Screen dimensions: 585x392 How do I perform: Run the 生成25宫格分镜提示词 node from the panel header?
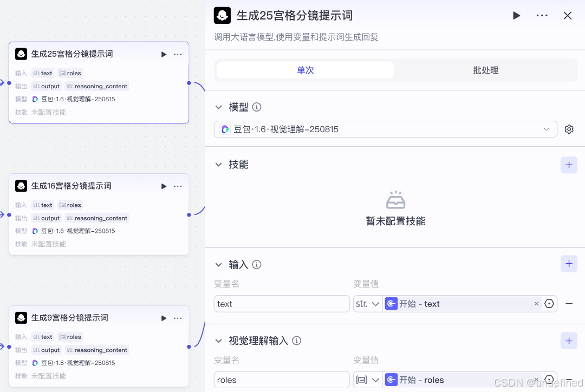click(516, 16)
